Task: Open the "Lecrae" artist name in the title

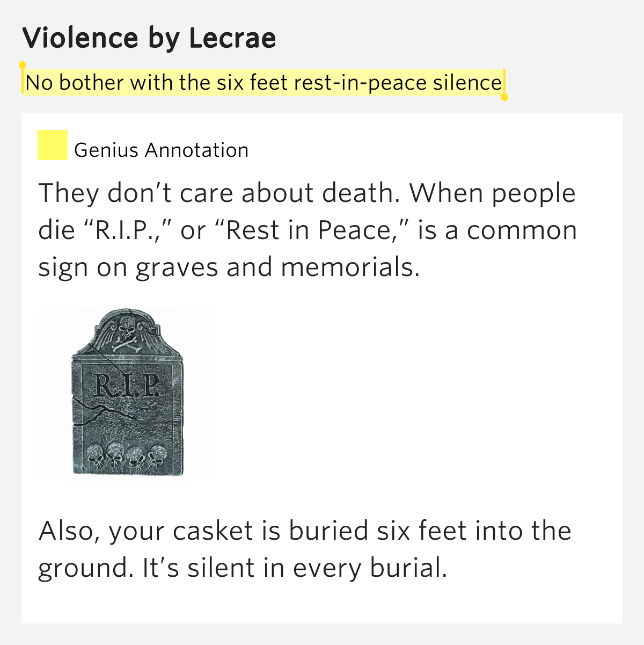Action: [232, 38]
